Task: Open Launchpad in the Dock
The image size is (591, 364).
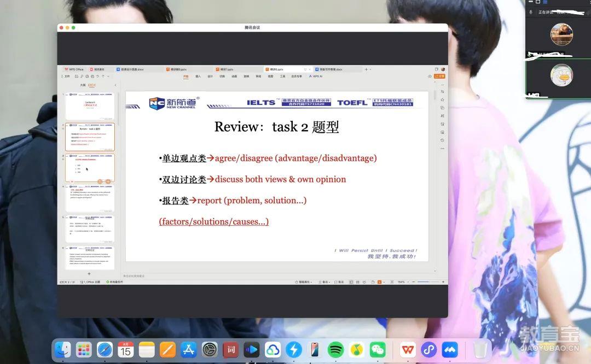Action: click(84, 350)
